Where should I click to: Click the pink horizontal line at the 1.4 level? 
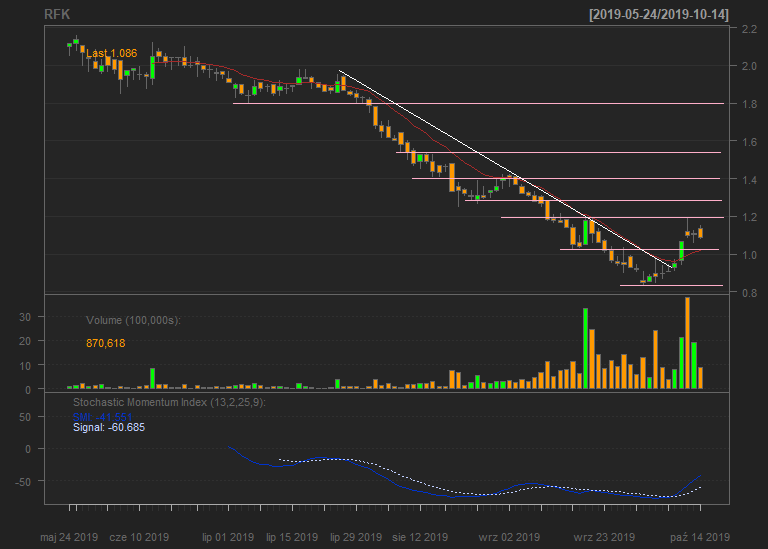click(566, 178)
